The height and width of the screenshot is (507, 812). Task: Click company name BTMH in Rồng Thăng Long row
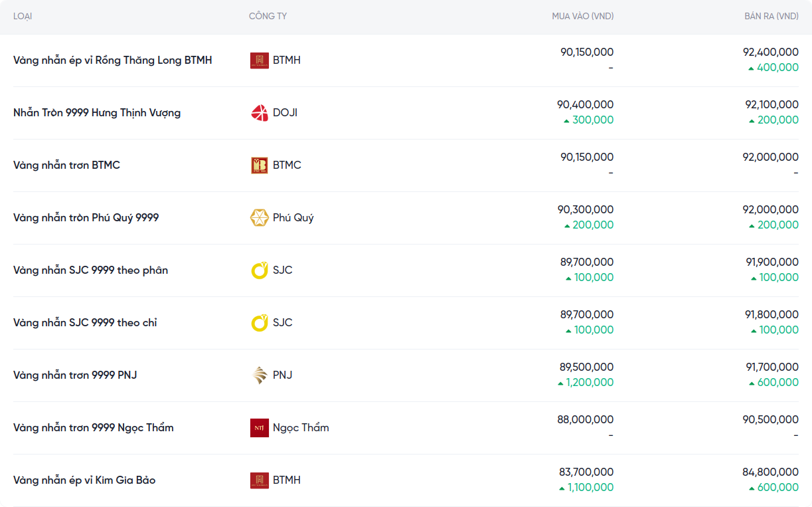pos(287,60)
